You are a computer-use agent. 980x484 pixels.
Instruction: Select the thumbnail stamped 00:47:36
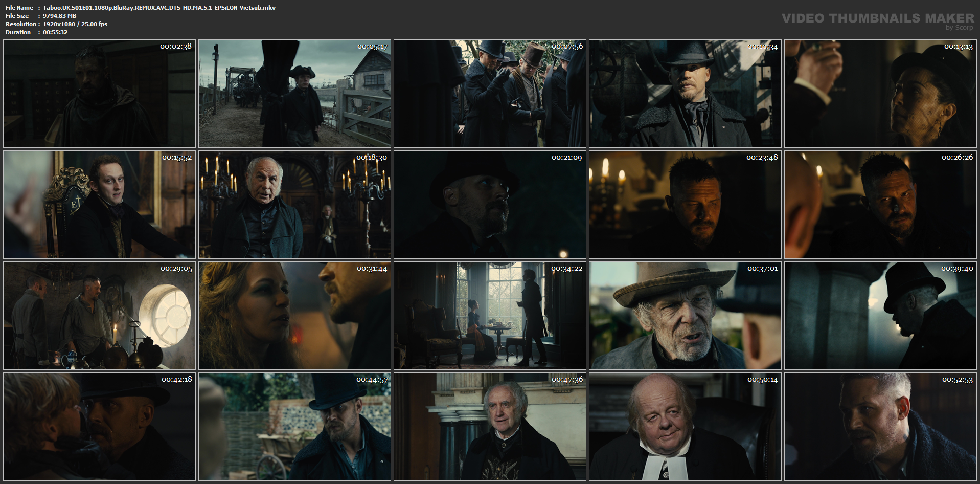point(490,427)
